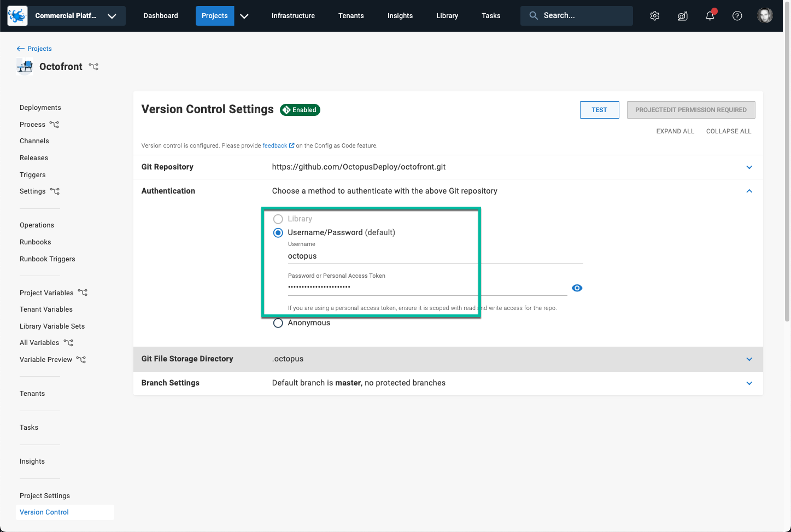This screenshot has width=791, height=532.
Task: Click the TEST button
Action: click(599, 109)
